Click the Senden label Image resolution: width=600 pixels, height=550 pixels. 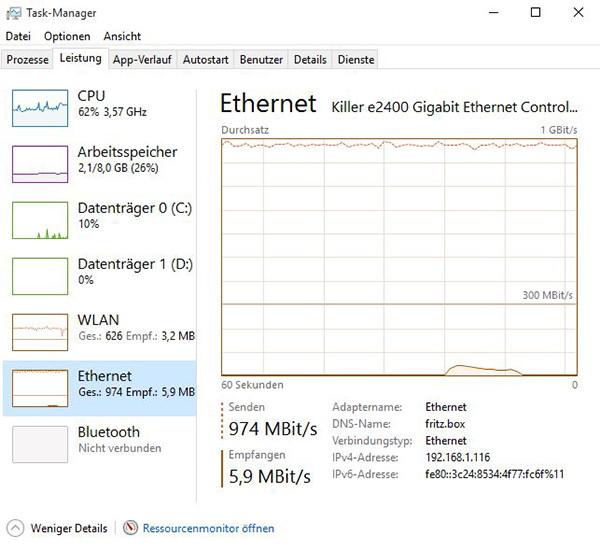tap(246, 407)
